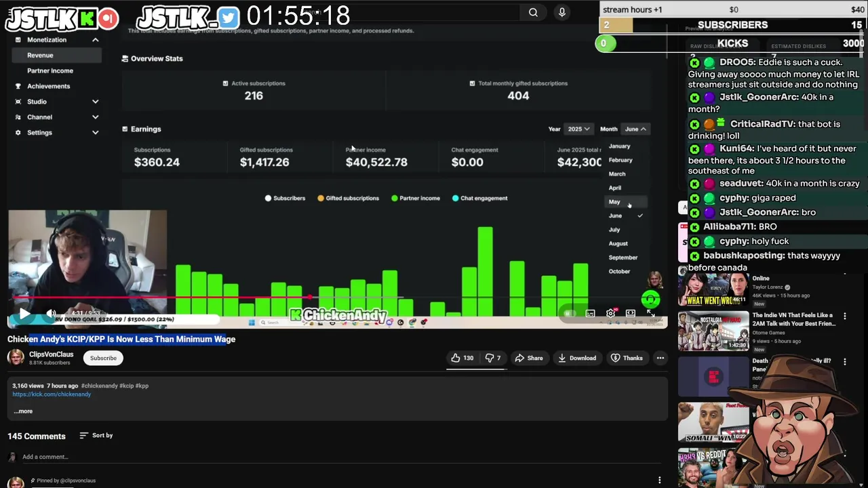Toggle Subscribers series in chart legend
This screenshot has width=868, height=488.
pyautogui.click(x=285, y=199)
